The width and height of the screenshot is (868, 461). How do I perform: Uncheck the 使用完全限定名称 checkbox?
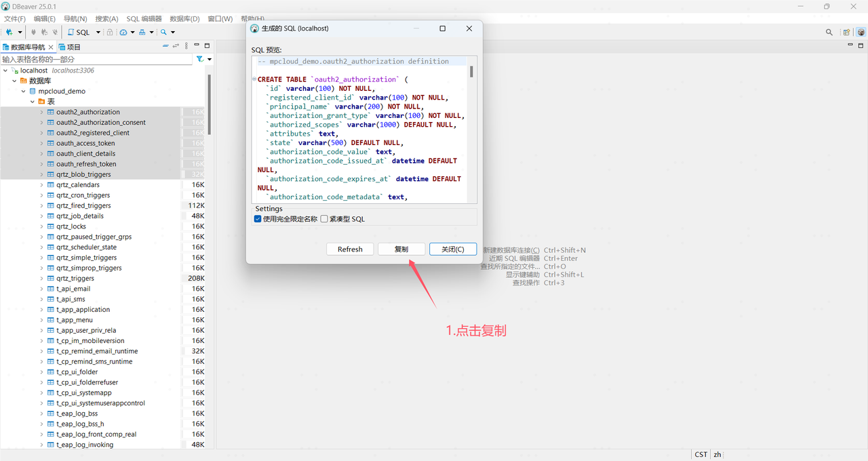(x=258, y=219)
